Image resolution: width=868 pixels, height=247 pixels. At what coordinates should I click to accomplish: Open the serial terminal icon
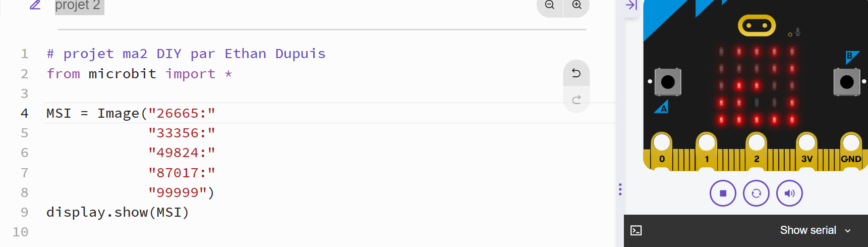tap(636, 231)
